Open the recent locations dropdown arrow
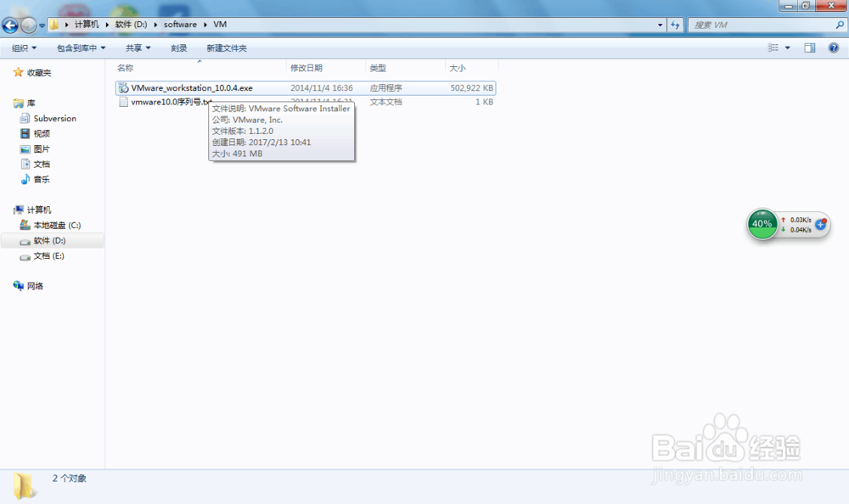Image resolution: width=849 pixels, height=504 pixels. (42, 25)
